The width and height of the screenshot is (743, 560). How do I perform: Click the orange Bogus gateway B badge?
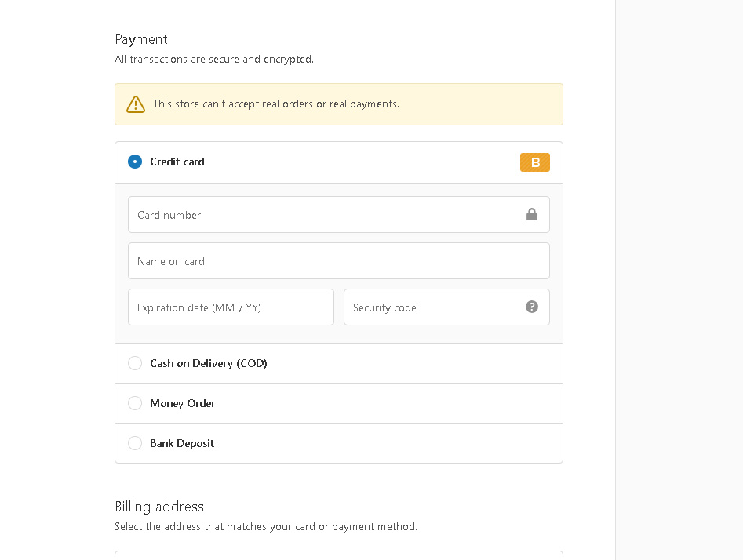[534, 162]
